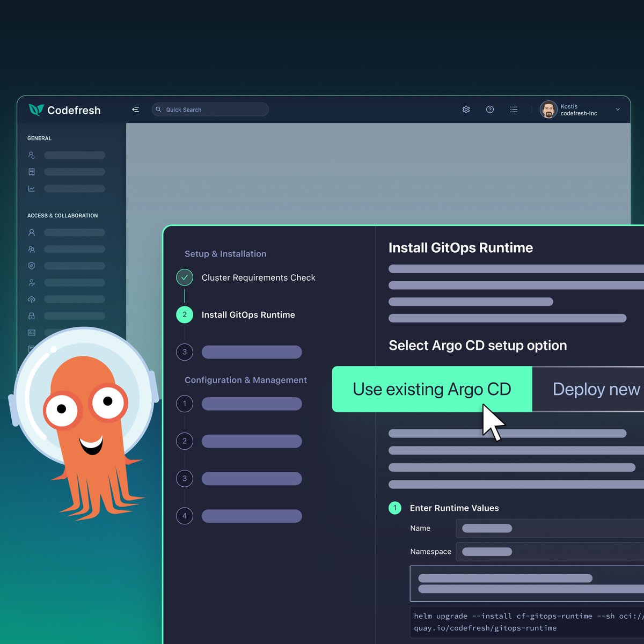644x644 pixels.
Task: Select the cloud upload icon in sidebar
Action: pyautogui.click(x=32, y=299)
